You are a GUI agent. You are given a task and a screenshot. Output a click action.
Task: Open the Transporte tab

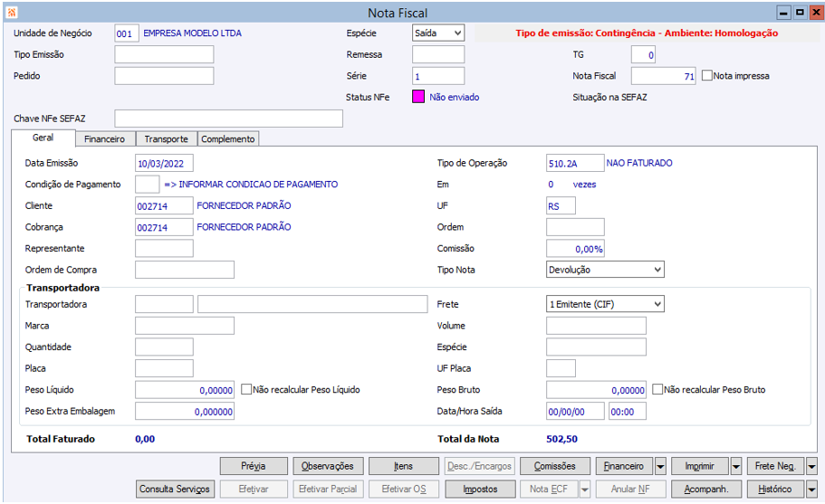coord(166,139)
